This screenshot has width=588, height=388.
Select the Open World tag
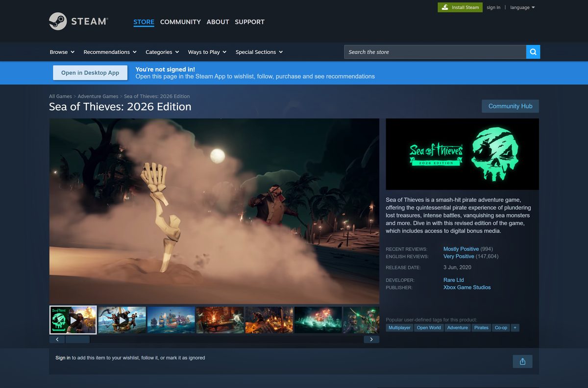429,328
